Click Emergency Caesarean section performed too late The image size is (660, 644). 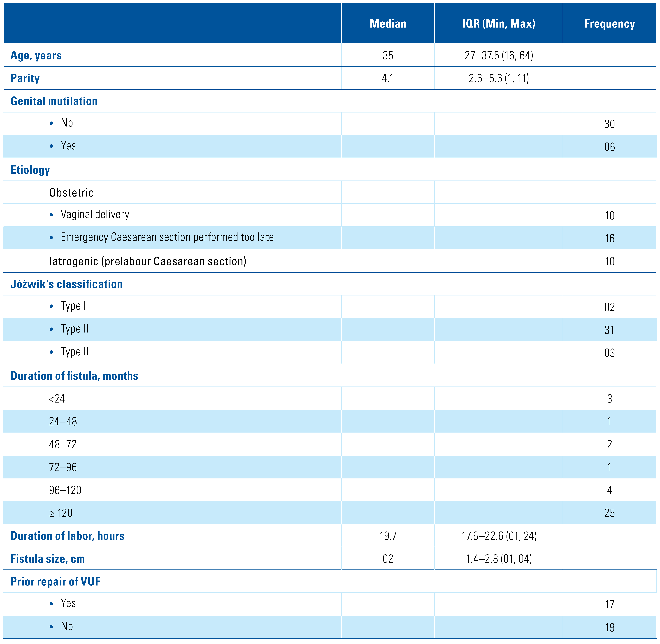167,237
